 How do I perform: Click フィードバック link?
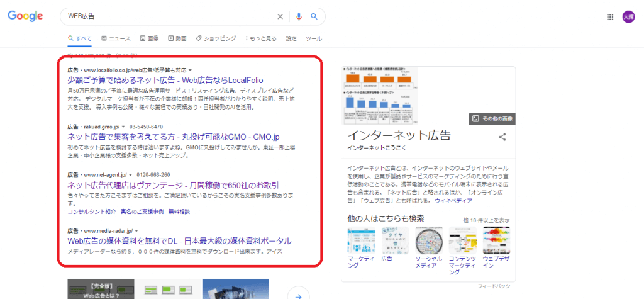[x=494, y=286]
